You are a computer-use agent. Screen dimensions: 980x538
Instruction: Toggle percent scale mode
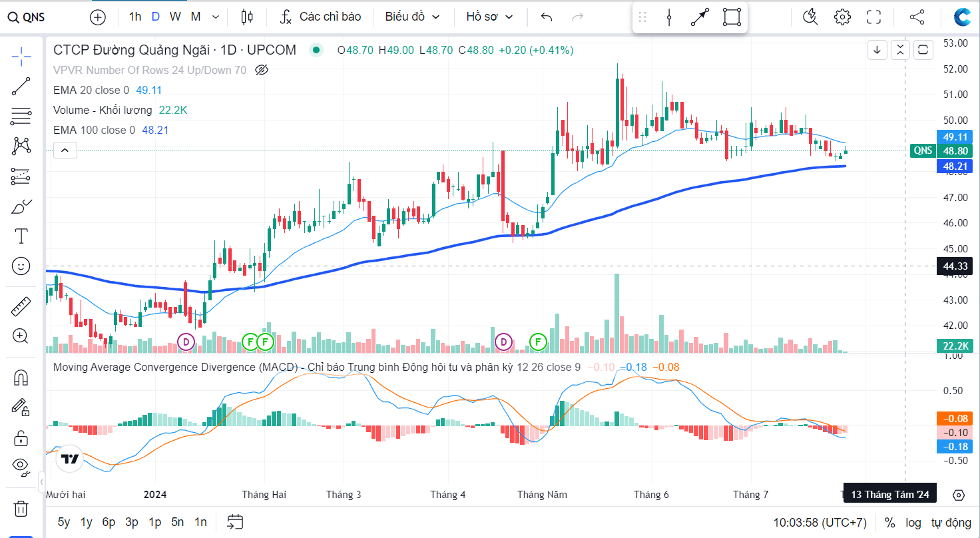coord(889,523)
